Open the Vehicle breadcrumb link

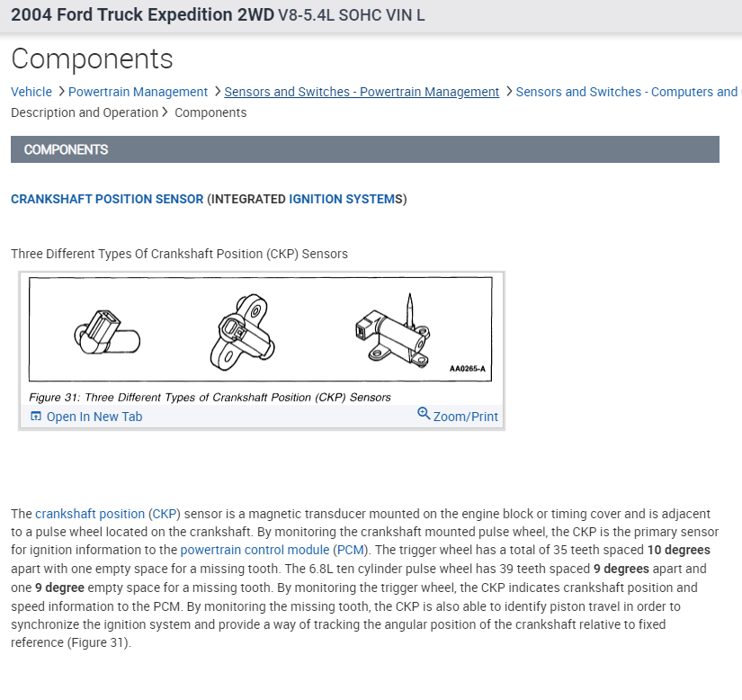[x=31, y=92]
